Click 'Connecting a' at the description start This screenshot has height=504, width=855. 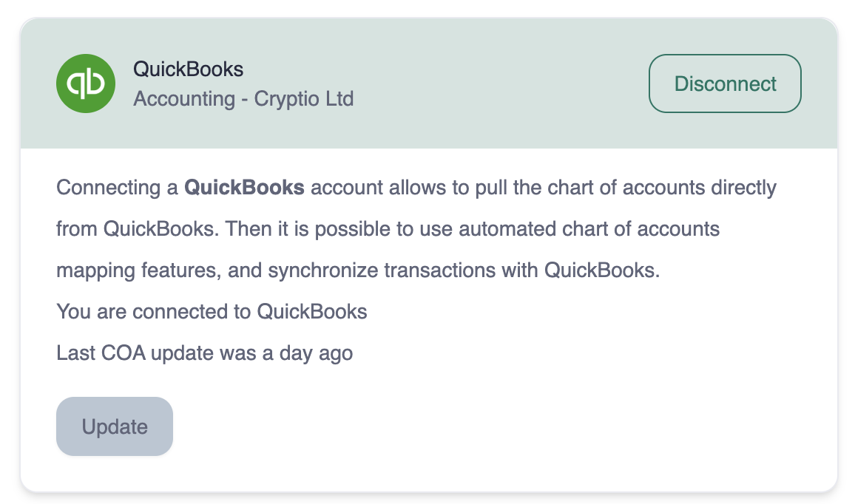118,188
